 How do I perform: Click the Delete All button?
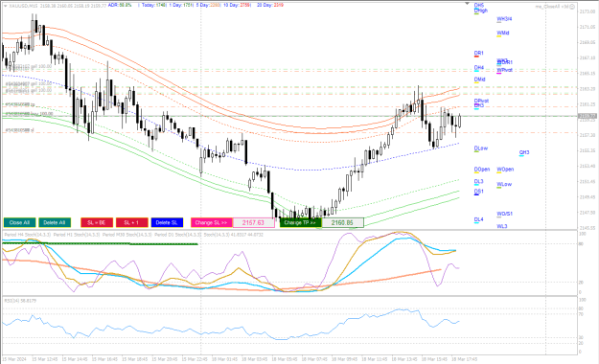(x=55, y=222)
